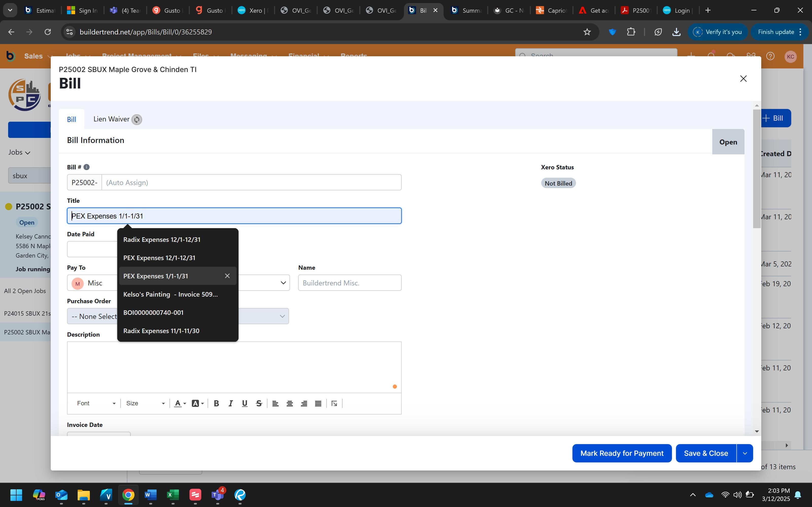Click Mark Ready for Payment button
The width and height of the screenshot is (812, 507).
click(622, 453)
